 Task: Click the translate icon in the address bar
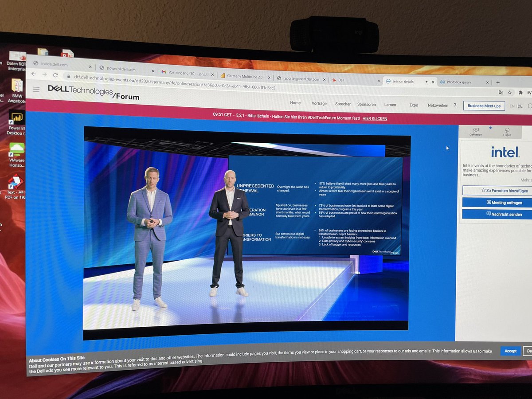click(x=501, y=92)
